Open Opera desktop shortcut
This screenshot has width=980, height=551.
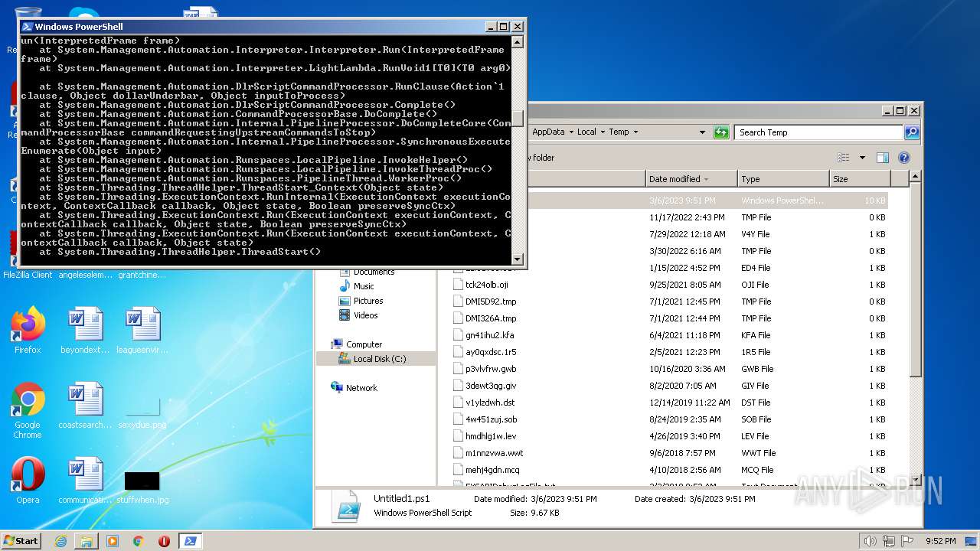click(x=28, y=481)
